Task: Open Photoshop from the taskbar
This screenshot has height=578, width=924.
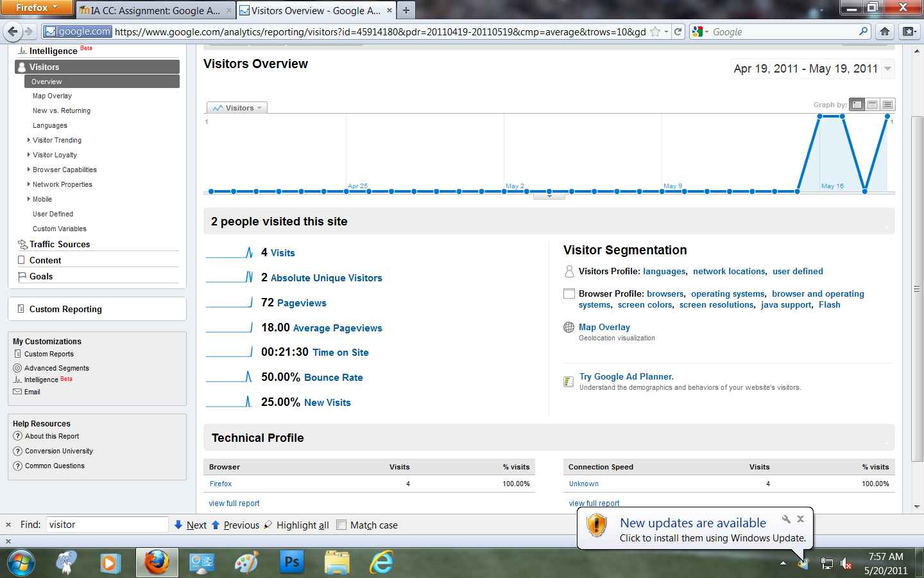Action: (291, 563)
